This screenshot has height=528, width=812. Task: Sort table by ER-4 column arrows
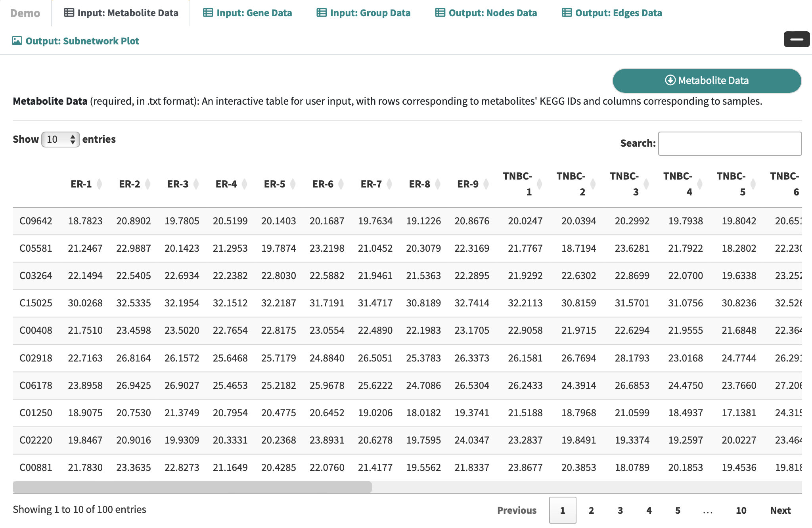click(x=245, y=184)
